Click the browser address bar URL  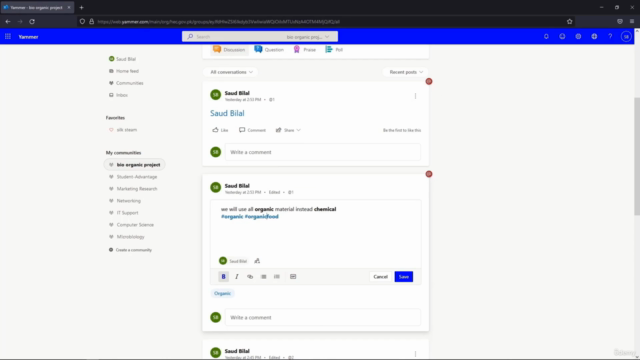(218, 22)
